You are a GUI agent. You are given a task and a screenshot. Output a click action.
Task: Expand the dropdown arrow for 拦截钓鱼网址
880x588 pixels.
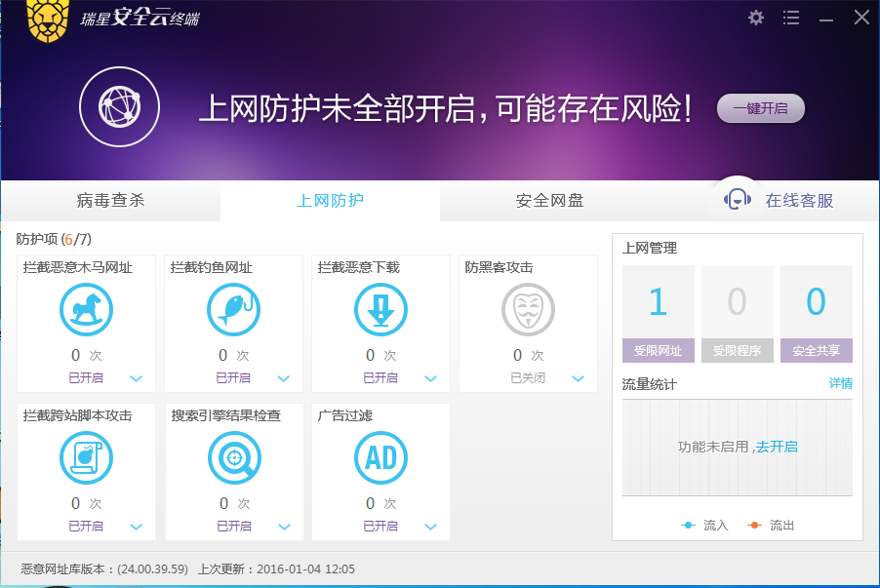(284, 378)
